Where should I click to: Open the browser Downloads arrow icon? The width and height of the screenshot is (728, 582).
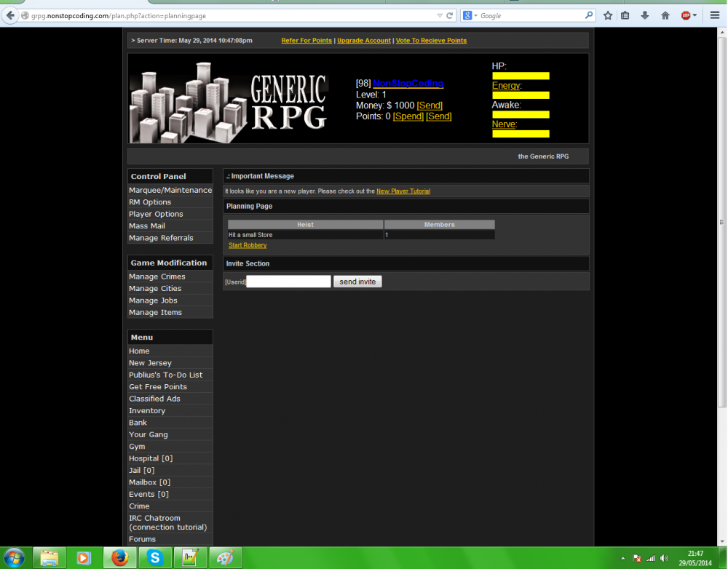point(645,15)
